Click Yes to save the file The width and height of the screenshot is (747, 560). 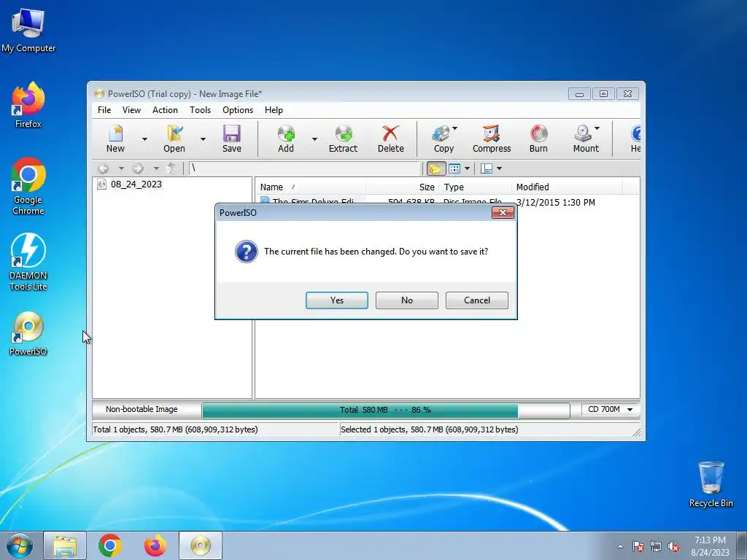(337, 300)
